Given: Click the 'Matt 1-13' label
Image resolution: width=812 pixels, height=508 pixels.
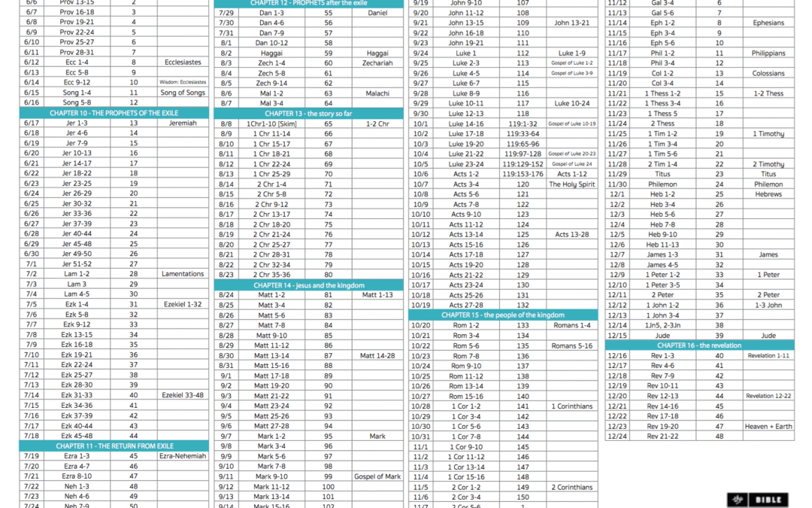Looking at the screenshot, I should click(x=377, y=295).
